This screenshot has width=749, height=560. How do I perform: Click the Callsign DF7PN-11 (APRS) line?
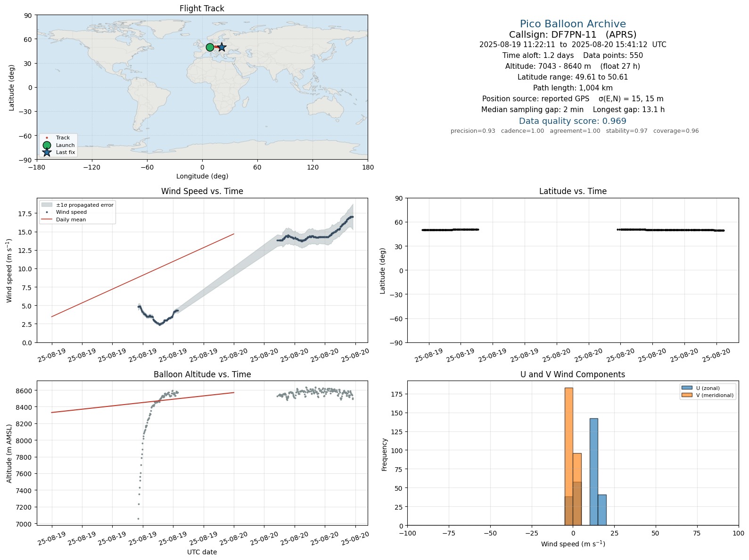point(573,34)
